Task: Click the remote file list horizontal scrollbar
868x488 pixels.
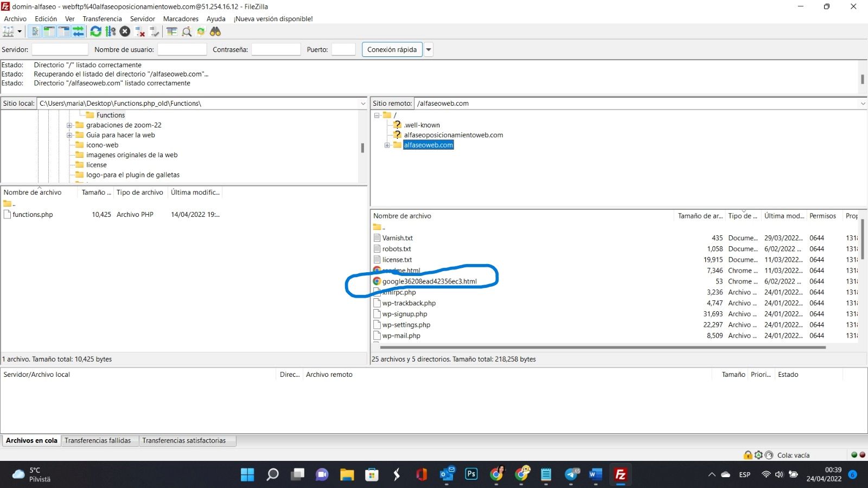Action: click(x=603, y=347)
